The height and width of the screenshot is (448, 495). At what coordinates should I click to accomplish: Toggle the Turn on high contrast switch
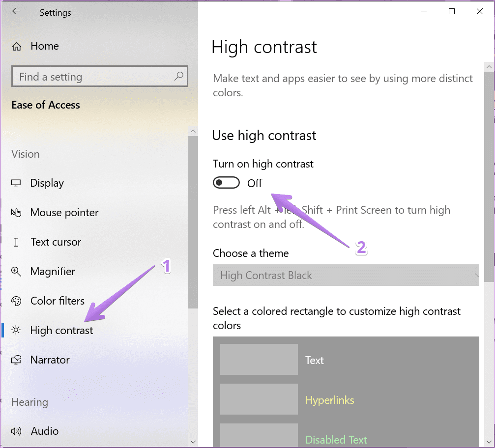pyautogui.click(x=226, y=183)
